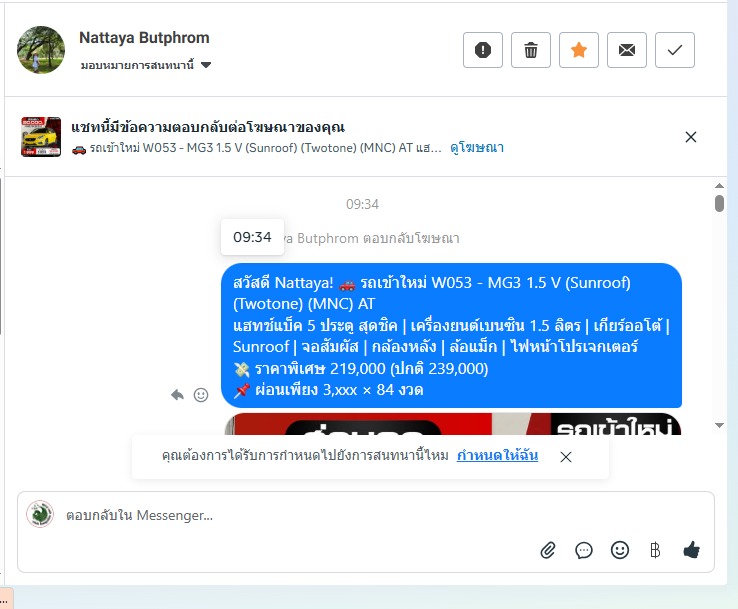The height and width of the screenshot is (609, 738).
Task: Click the Butphrom ตอบกลับโฆษณา status line
Action: pyautogui.click(x=371, y=239)
